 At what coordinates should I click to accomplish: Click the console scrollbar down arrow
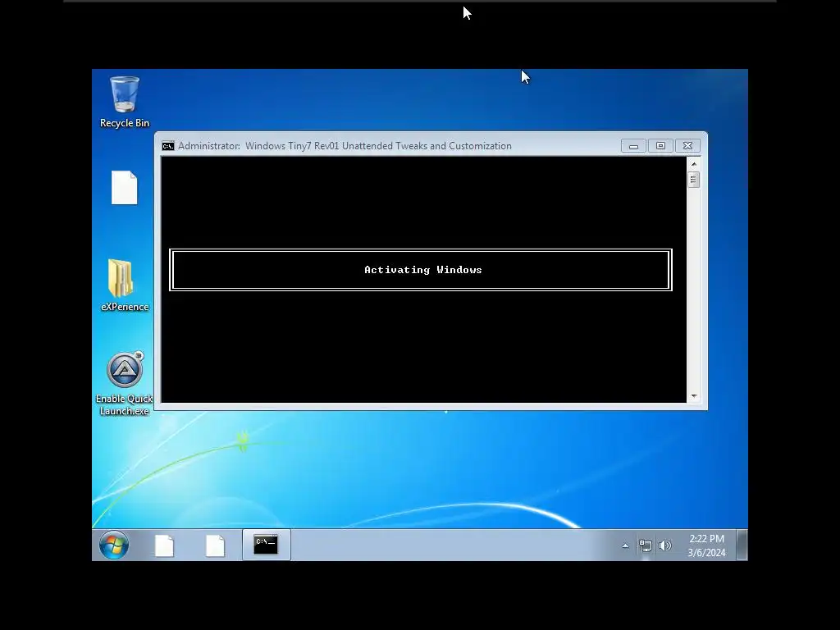(x=694, y=396)
